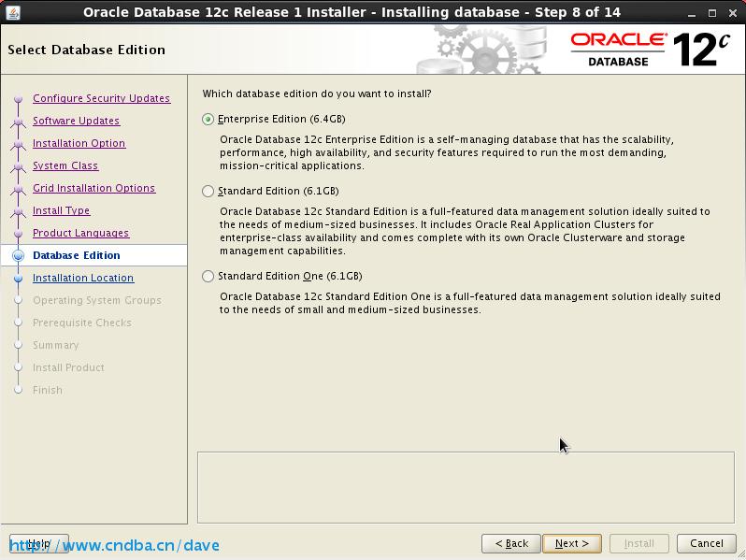Select the current Database Edition step
This screenshot has height=560, width=746.
click(x=76, y=255)
